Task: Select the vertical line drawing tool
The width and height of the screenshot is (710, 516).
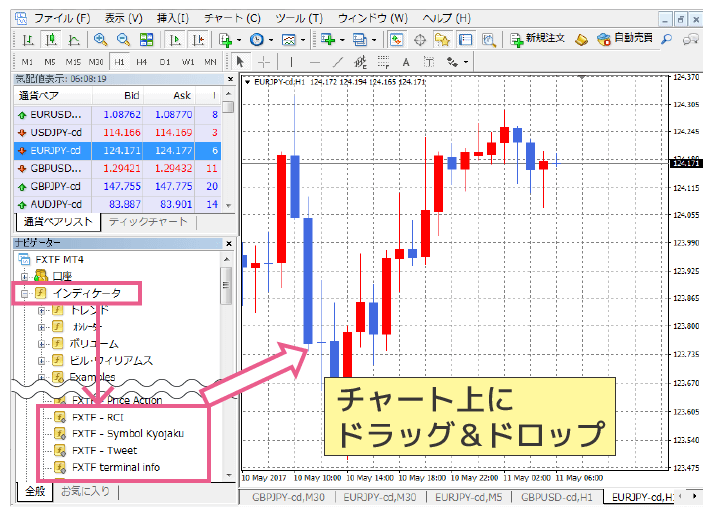Action: click(x=291, y=62)
